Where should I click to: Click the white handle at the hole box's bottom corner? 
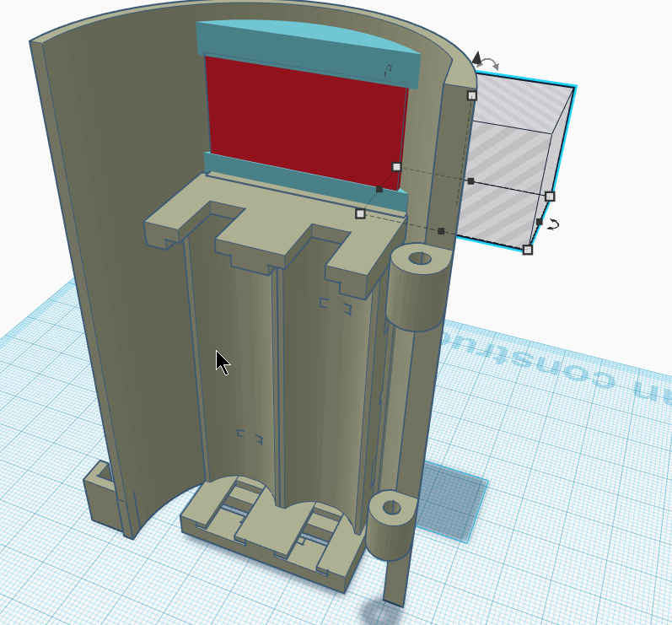(528, 250)
